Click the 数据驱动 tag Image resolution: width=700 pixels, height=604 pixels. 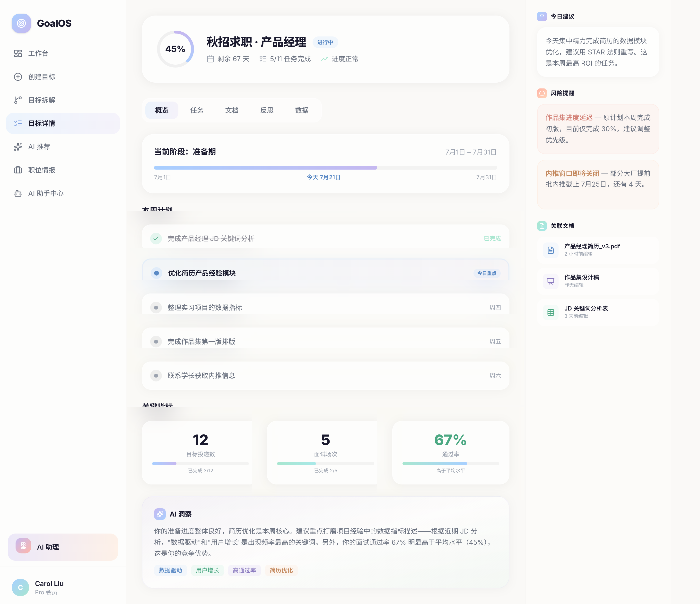pos(171,570)
